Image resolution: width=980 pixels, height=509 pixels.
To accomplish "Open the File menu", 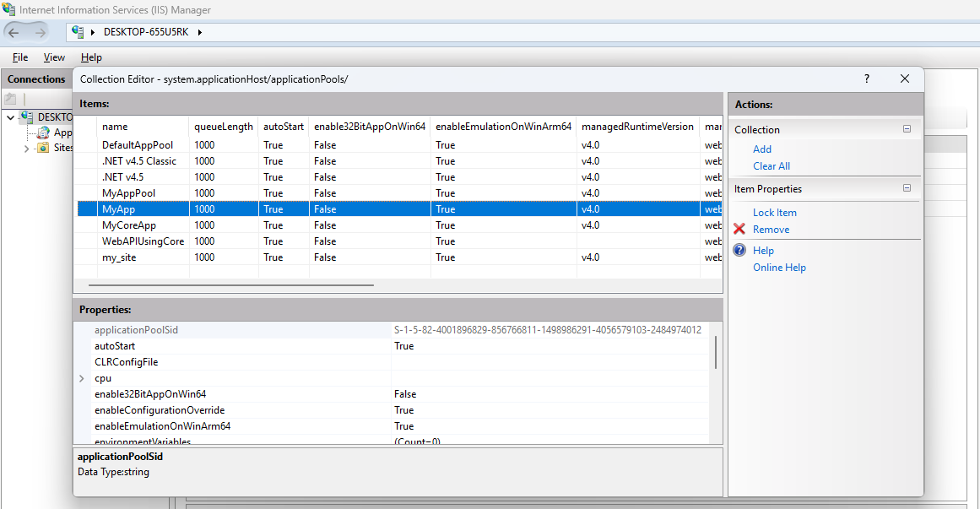I will coord(20,57).
